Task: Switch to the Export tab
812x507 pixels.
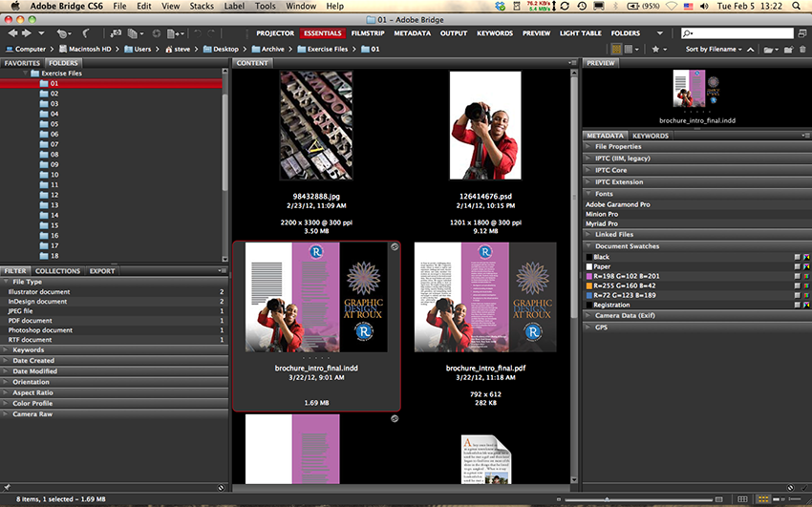Action: (102, 271)
